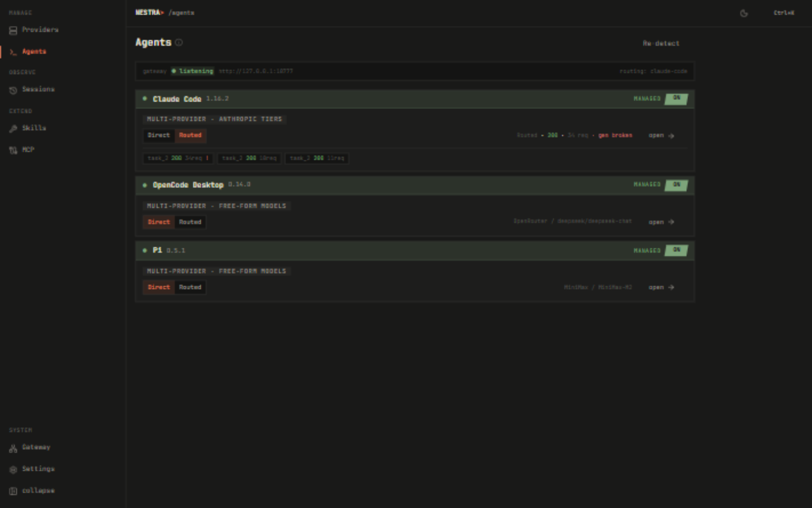The width and height of the screenshot is (812, 508).
Task: Go to Sessions in the sidebar
Action: coord(32,89)
